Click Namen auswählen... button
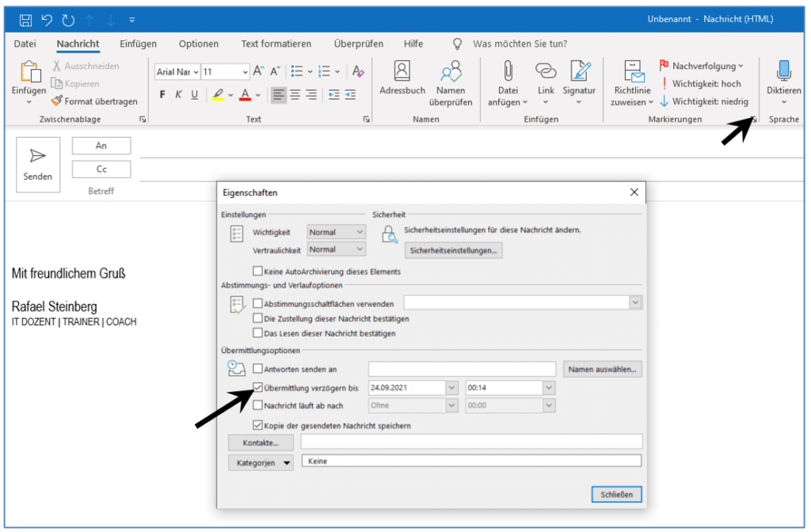This screenshot has height=532, width=811. (602, 369)
